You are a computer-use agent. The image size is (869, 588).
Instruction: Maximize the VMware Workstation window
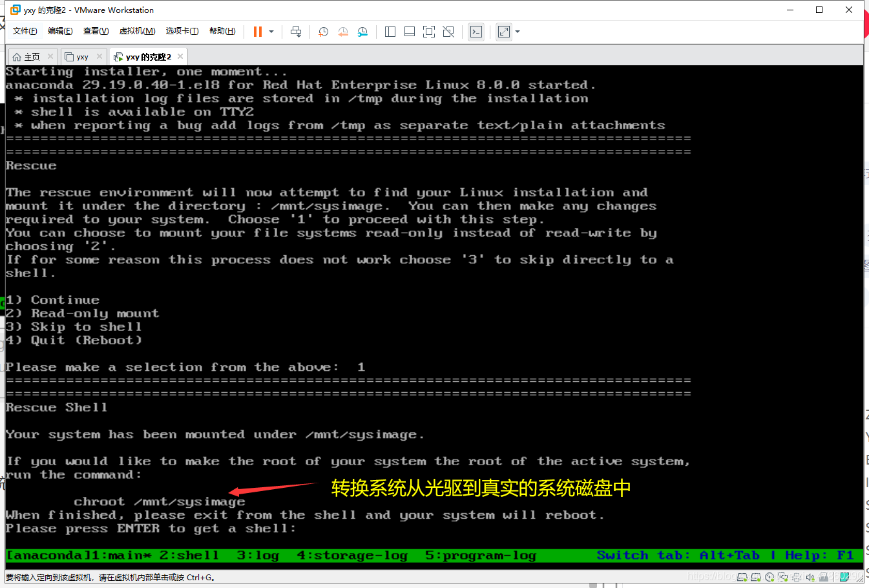(819, 10)
